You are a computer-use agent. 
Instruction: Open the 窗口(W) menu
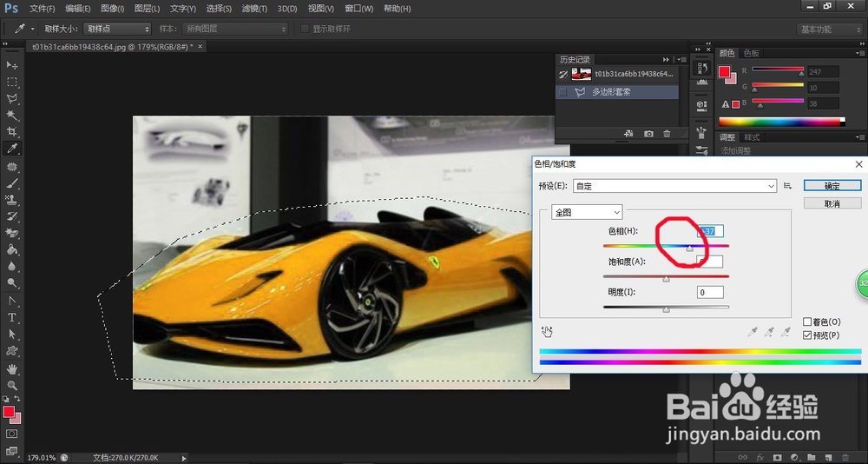(358, 9)
